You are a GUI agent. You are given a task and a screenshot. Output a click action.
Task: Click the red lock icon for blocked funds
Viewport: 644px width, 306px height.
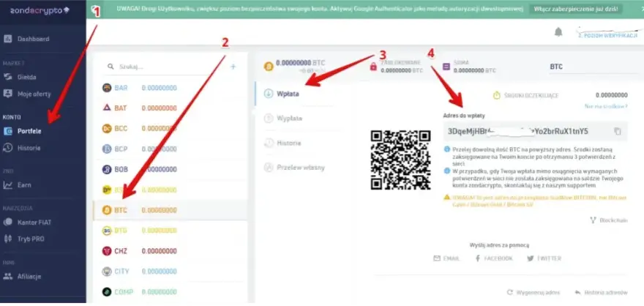coord(373,67)
